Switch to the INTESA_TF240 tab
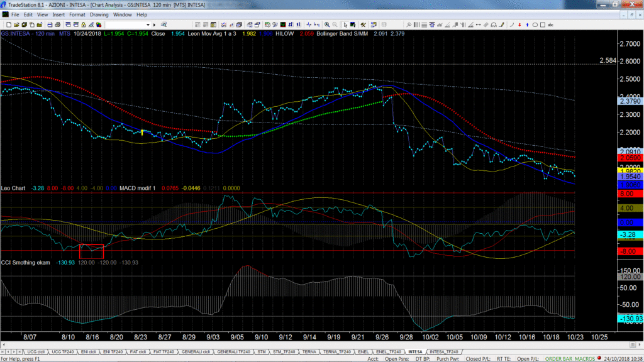644x362 pixels. [444, 352]
